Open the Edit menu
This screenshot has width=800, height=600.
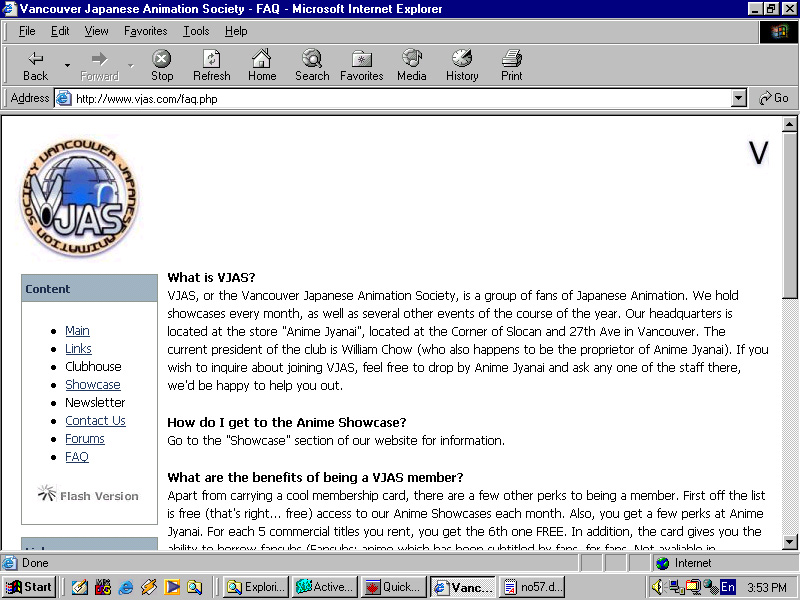click(x=60, y=31)
